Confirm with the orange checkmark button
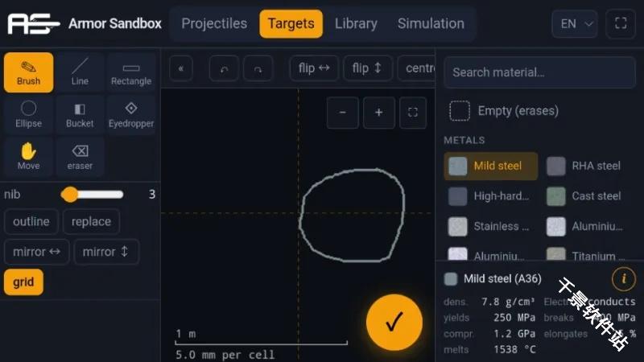 [394, 323]
